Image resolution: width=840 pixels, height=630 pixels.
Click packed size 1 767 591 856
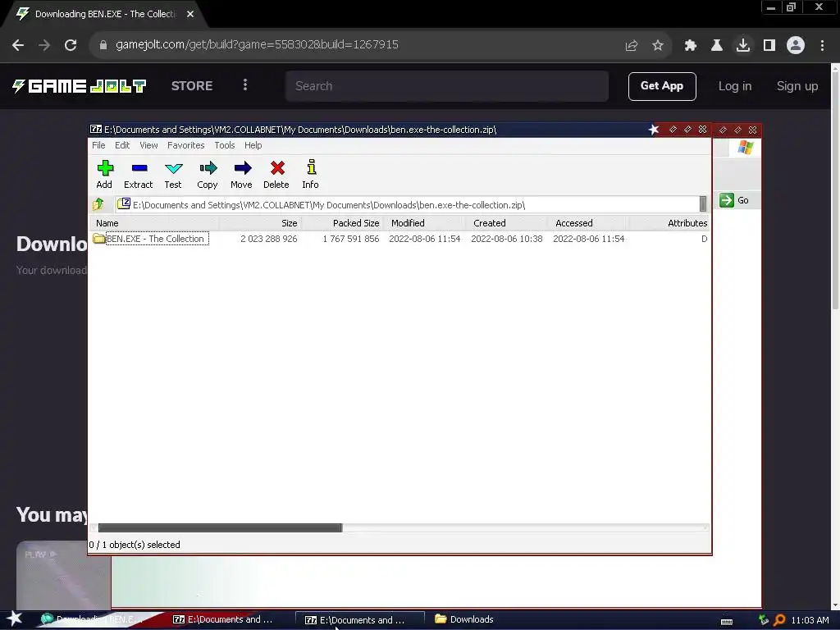pos(351,239)
